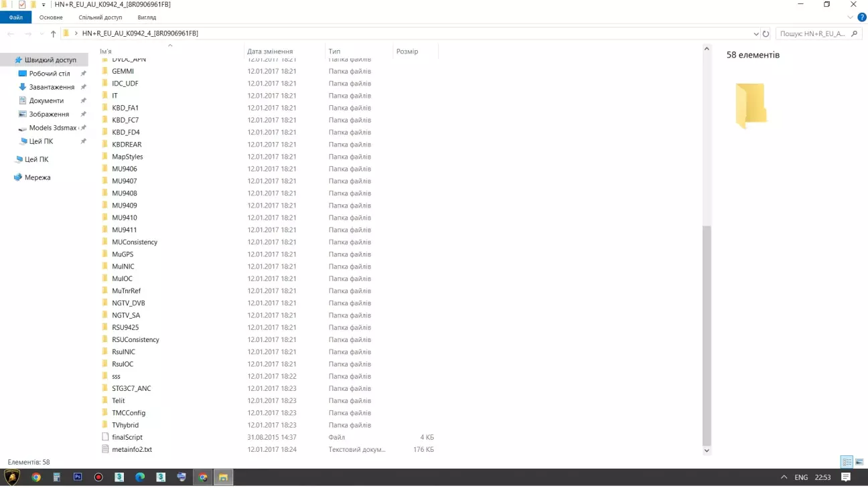
Task: Switch to Details view in status bar
Action: point(847,462)
